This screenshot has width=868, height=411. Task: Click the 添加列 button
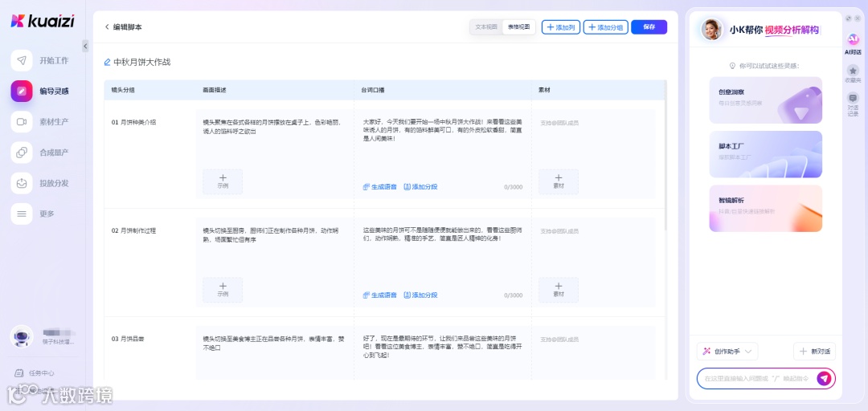(561, 27)
